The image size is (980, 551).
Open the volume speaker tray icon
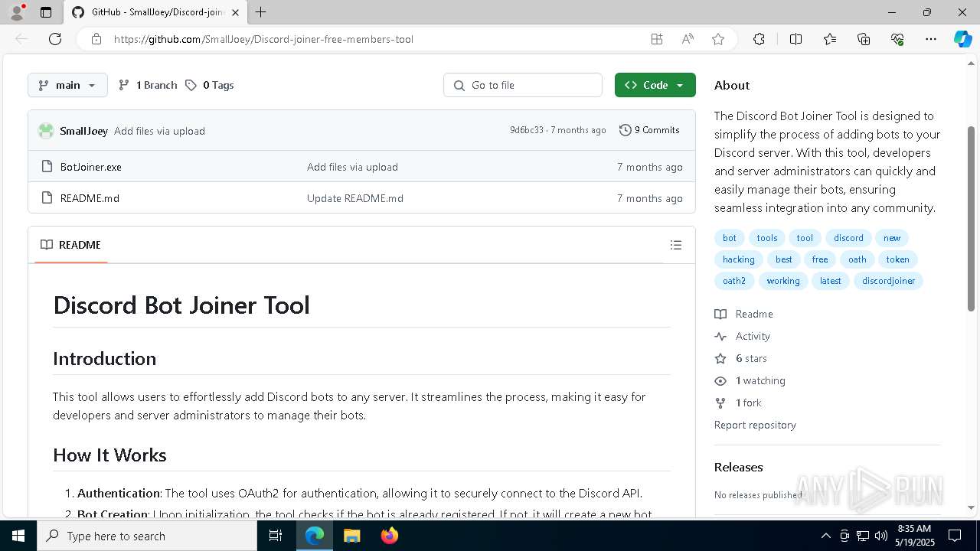point(881,536)
